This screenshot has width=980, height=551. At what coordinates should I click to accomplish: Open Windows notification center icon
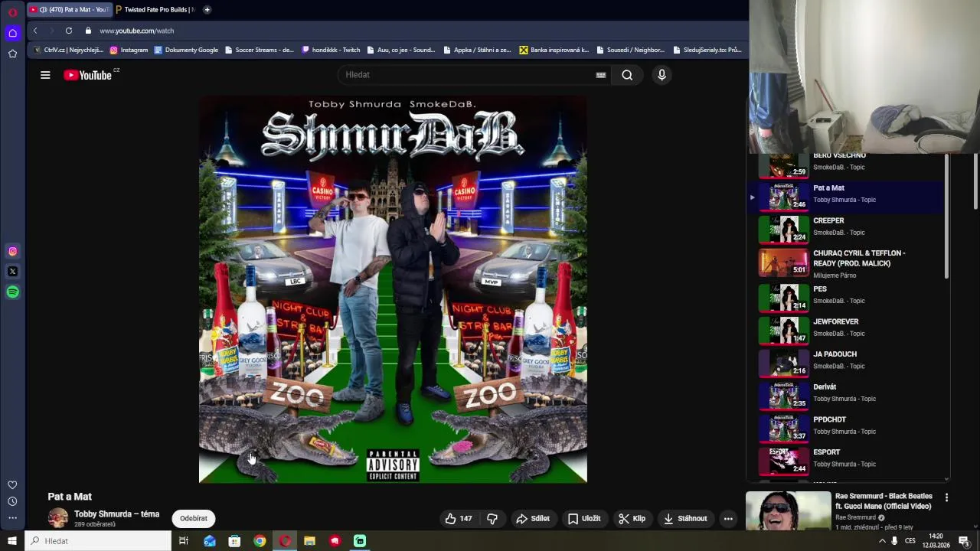[x=964, y=541]
